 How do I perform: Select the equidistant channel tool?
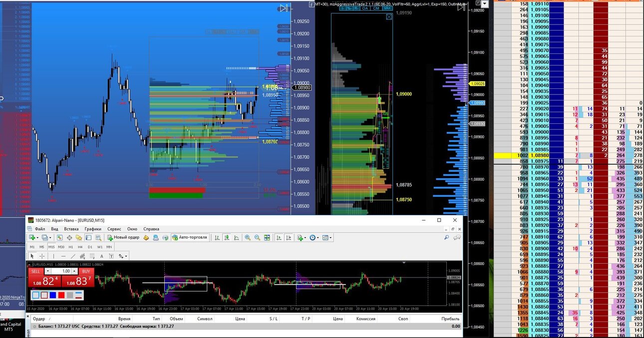click(x=82, y=256)
